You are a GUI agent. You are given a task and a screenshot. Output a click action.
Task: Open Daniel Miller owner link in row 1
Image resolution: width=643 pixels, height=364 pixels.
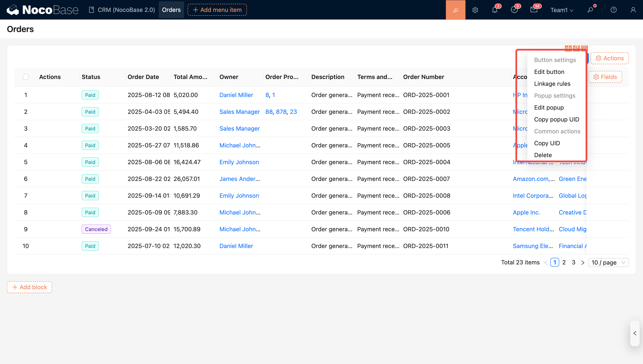pyautogui.click(x=236, y=95)
